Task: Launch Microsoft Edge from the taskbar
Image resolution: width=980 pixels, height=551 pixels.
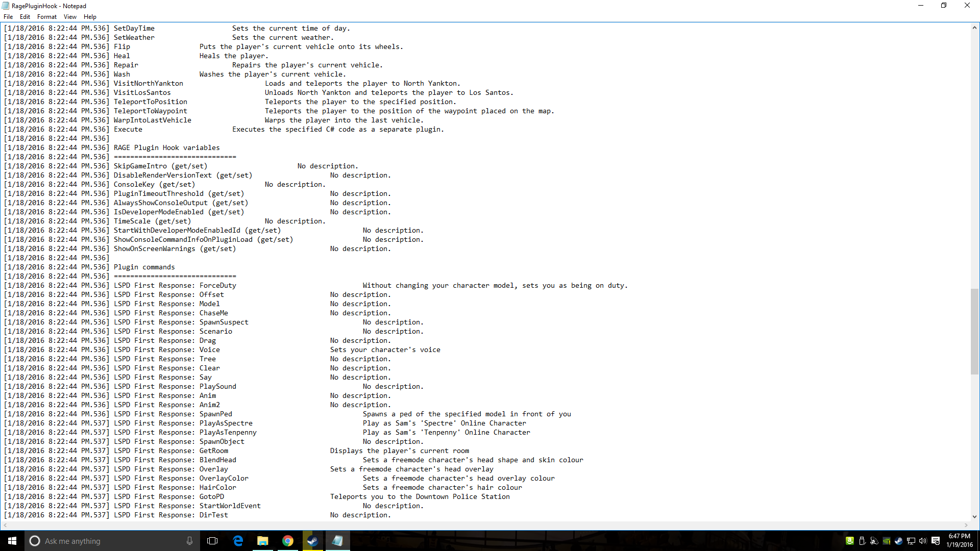Action: 238,541
